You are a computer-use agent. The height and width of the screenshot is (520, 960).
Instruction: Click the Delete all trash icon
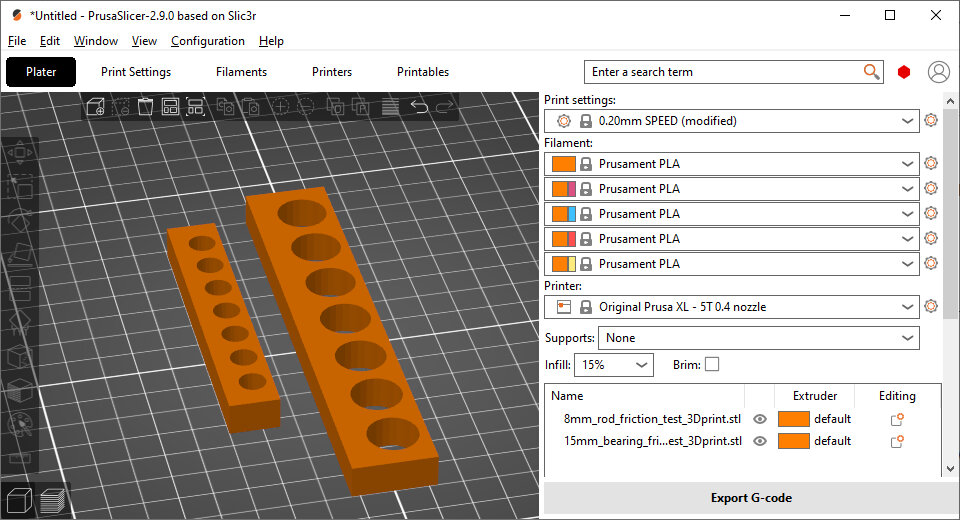[x=145, y=107]
